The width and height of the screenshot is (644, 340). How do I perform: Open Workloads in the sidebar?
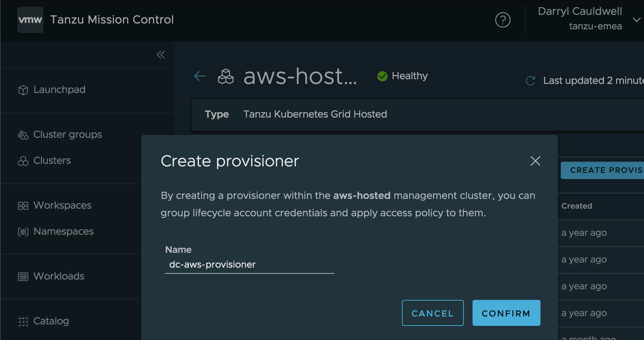pos(59,276)
